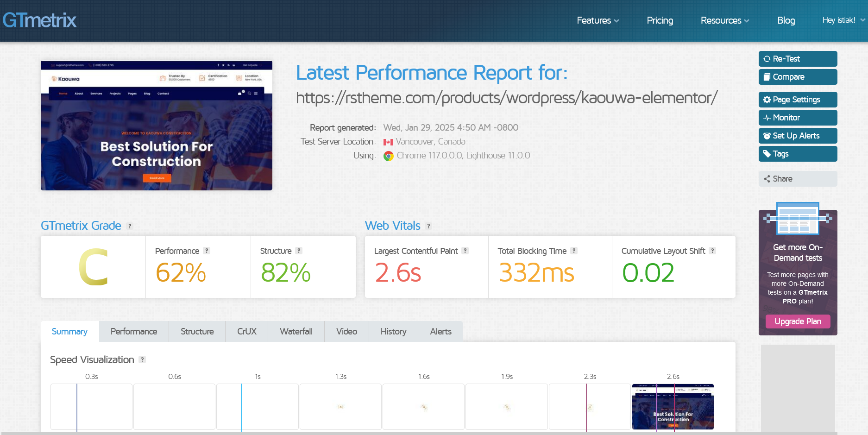This screenshot has height=435, width=868.
Task: Click help icon beside Speed Visualization
Action: pos(142,359)
